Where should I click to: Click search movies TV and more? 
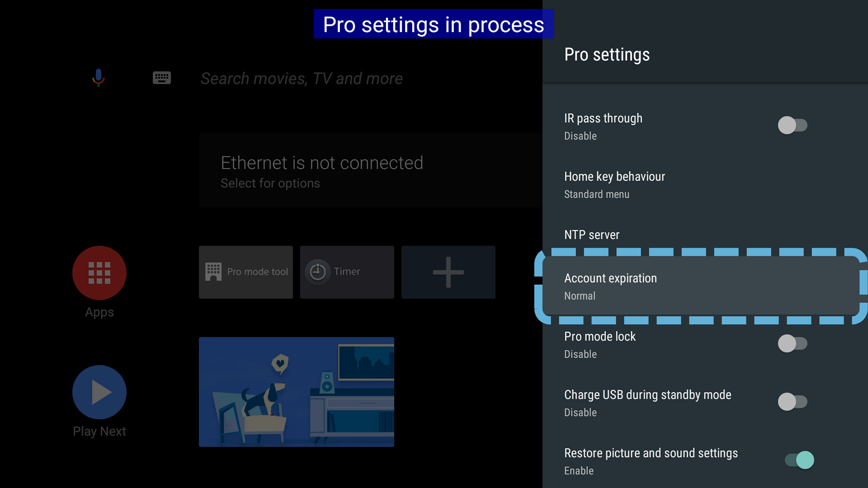(301, 78)
